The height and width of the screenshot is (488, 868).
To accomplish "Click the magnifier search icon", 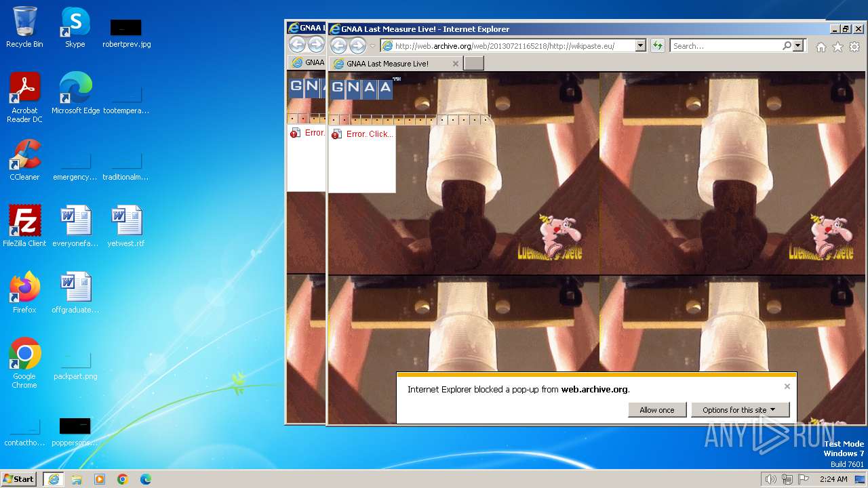I will pos(787,46).
